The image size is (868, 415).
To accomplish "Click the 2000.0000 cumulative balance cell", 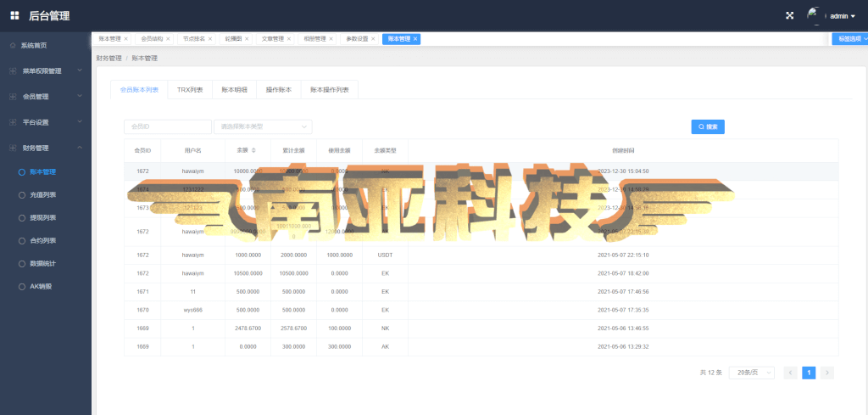I will tap(293, 255).
